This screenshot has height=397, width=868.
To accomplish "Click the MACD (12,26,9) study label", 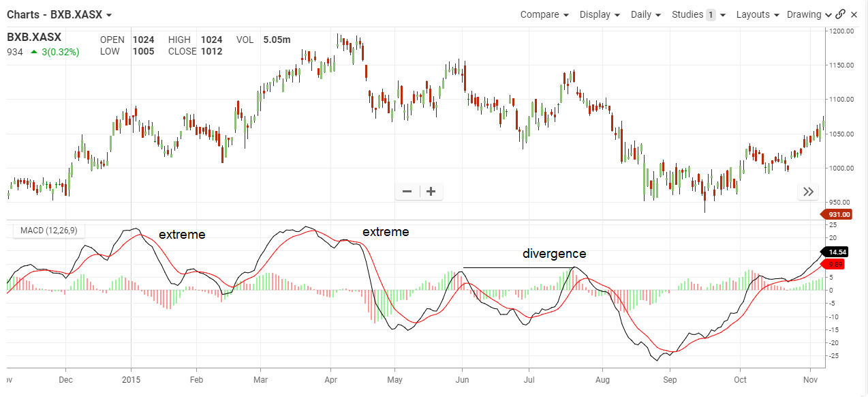I will 48,231.
